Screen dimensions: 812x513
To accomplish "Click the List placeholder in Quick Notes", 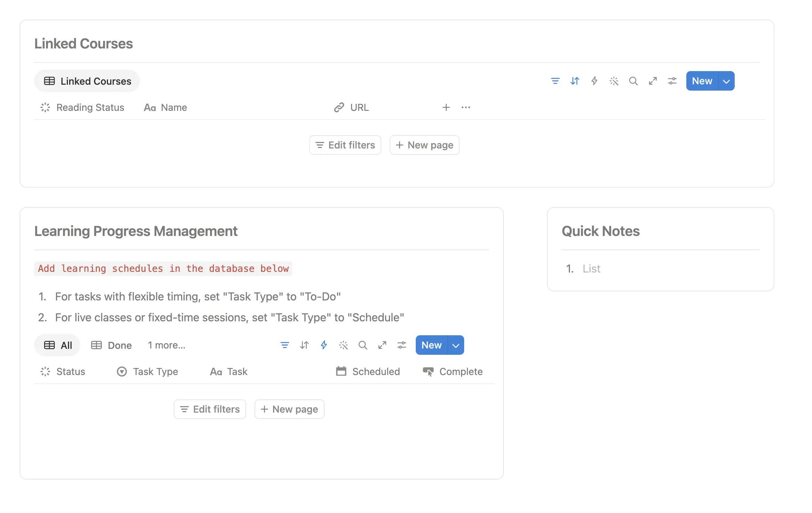I will click(x=591, y=269).
